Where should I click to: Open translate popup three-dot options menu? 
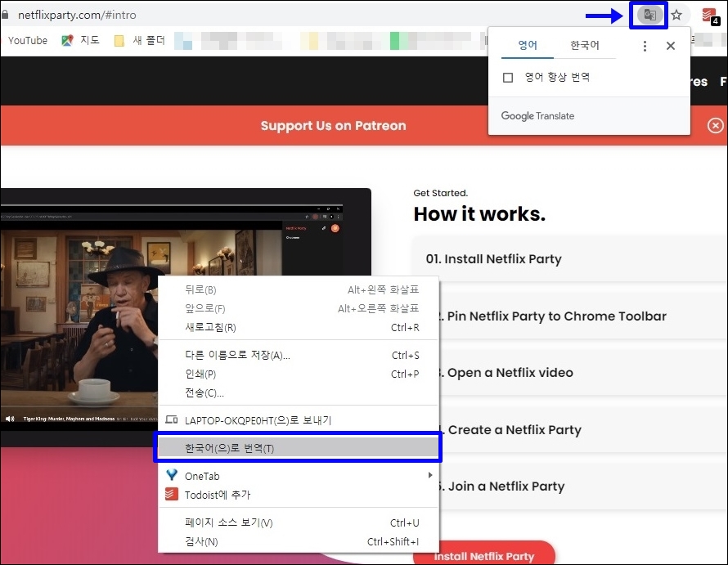645,46
